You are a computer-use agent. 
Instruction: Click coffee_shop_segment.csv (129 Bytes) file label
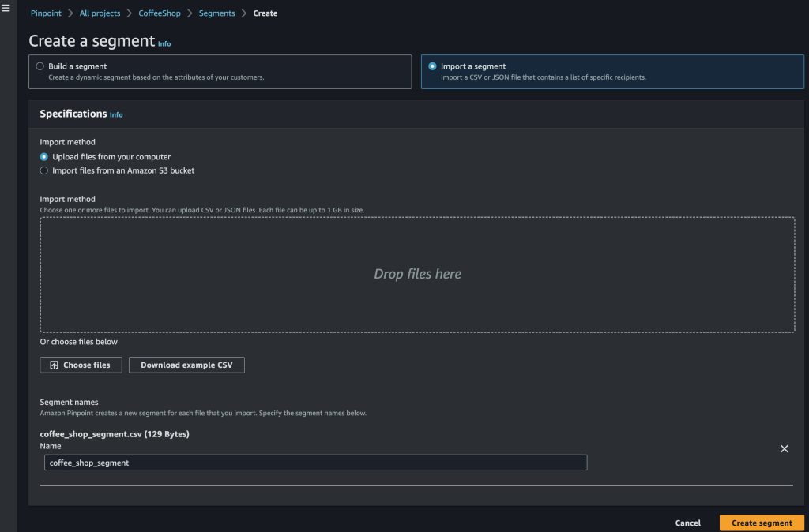[x=115, y=434]
